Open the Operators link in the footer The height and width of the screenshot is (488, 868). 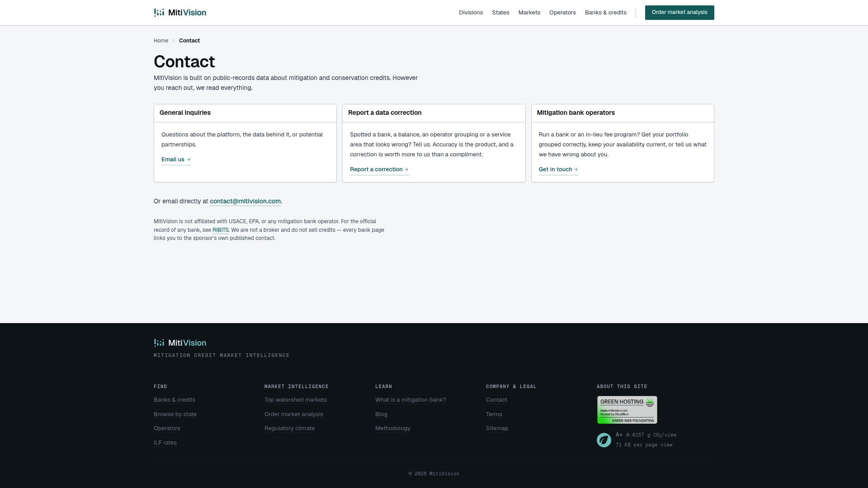(167, 428)
